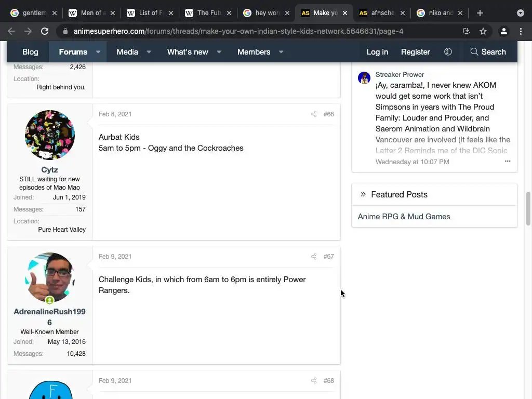Open the post #67 permalink

[328, 257]
